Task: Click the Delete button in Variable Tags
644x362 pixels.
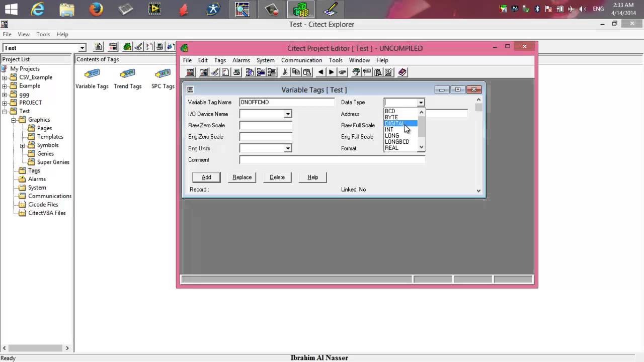Action: pos(277,177)
